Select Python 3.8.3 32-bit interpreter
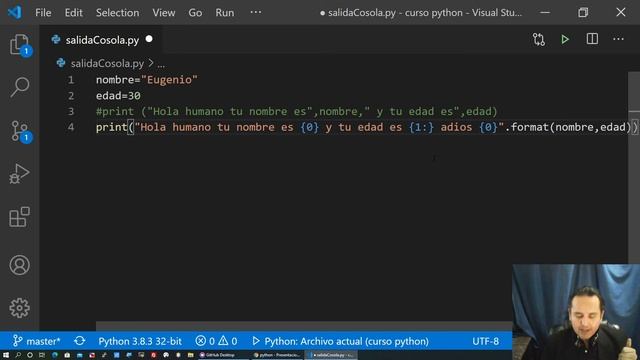This screenshot has height=360, width=640. point(140,341)
